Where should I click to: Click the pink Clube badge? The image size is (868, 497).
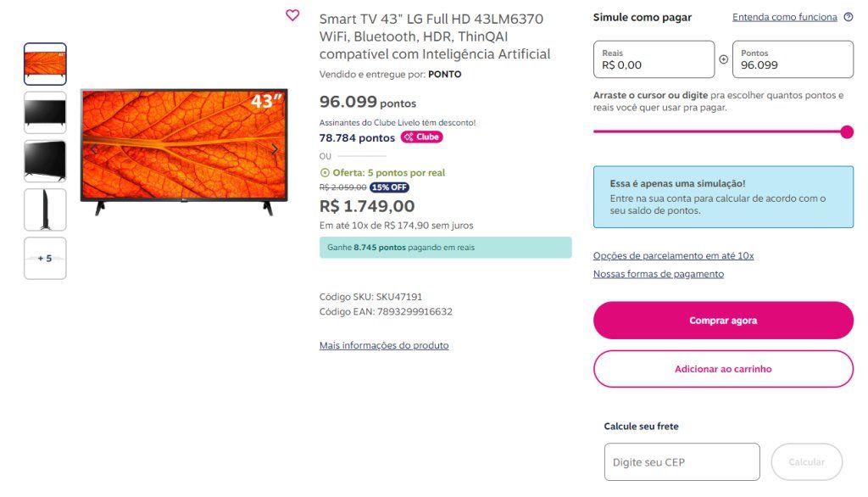click(x=422, y=137)
